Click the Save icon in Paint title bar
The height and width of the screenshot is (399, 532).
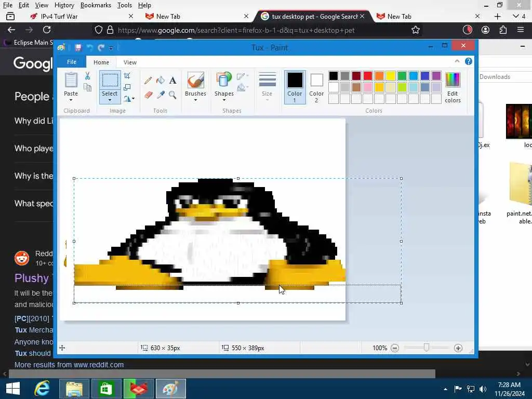[x=78, y=47]
